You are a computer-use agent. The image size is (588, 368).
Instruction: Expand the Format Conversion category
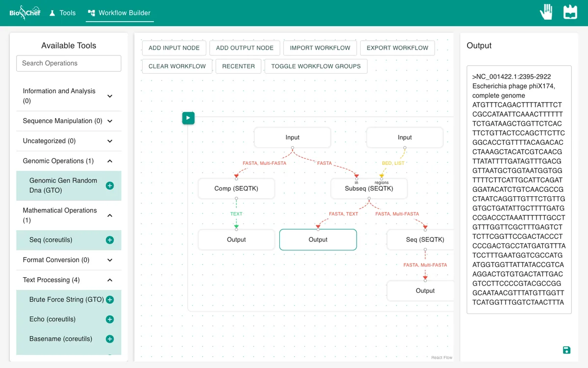coord(69,260)
